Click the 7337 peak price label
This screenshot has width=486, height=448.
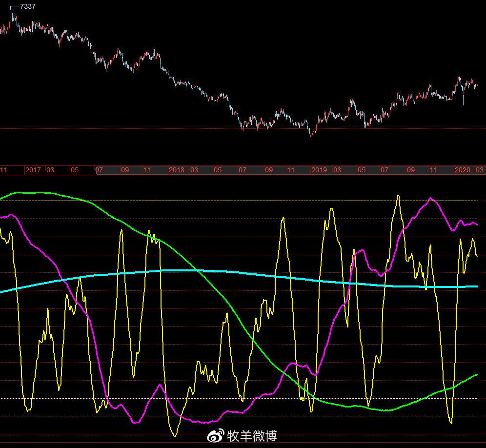coord(27,6)
